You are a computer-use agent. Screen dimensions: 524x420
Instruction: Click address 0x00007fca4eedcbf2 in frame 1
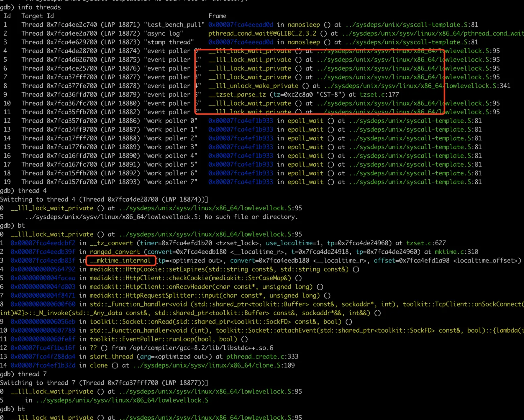[43, 243]
